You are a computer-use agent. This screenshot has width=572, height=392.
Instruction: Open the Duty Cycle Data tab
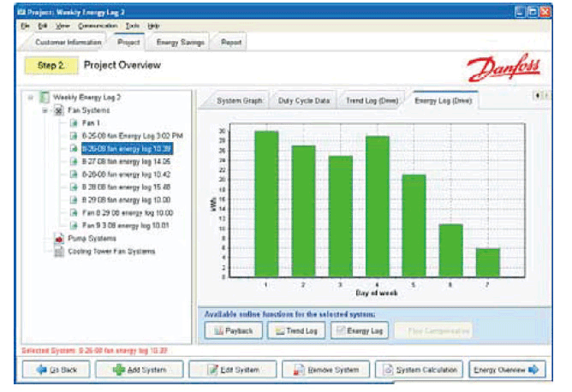click(304, 100)
